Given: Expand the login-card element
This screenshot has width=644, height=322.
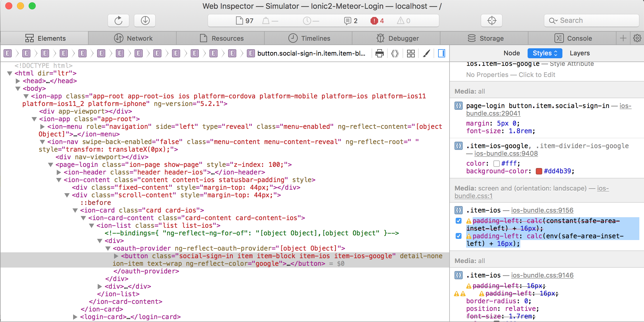Looking at the screenshot, I should click(75, 317).
